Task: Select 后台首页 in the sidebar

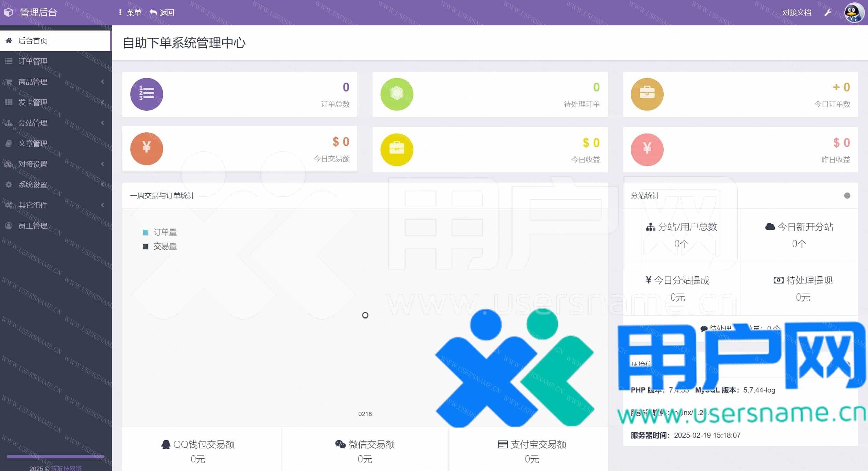Action: (x=33, y=41)
